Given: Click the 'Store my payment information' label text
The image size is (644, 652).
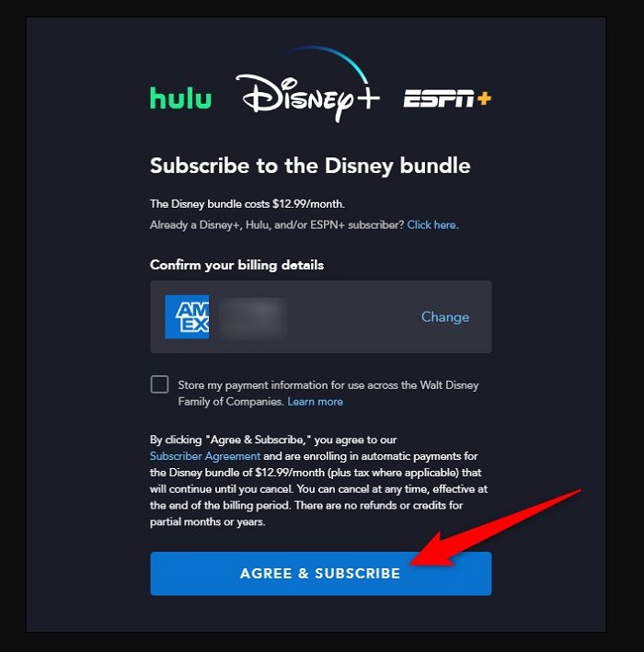Looking at the screenshot, I should (328, 385).
